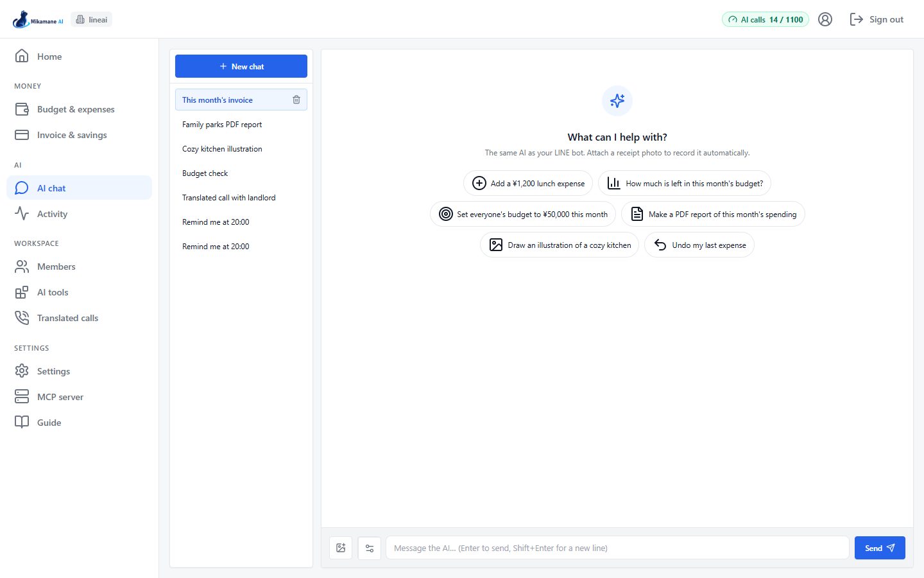924x578 pixels.
Task: Delete the This month's invoice chat
Action: click(x=296, y=100)
